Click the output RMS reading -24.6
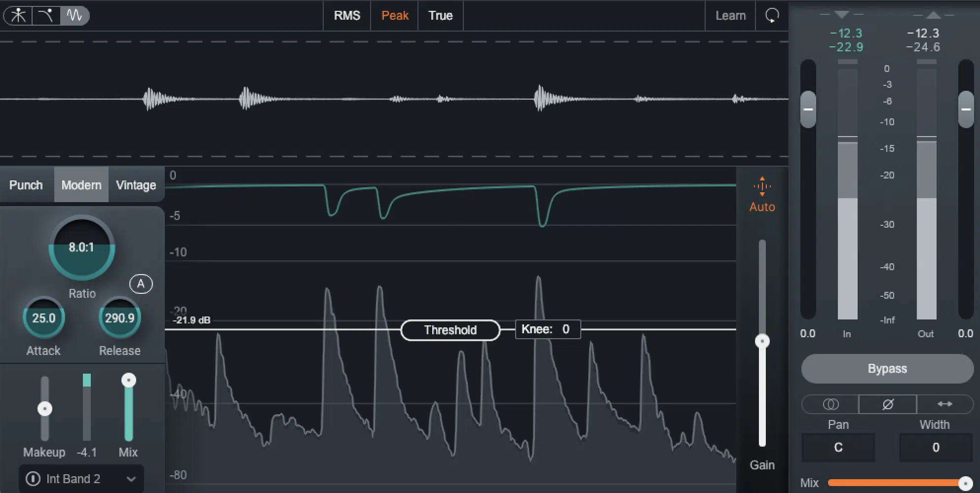 (923, 47)
